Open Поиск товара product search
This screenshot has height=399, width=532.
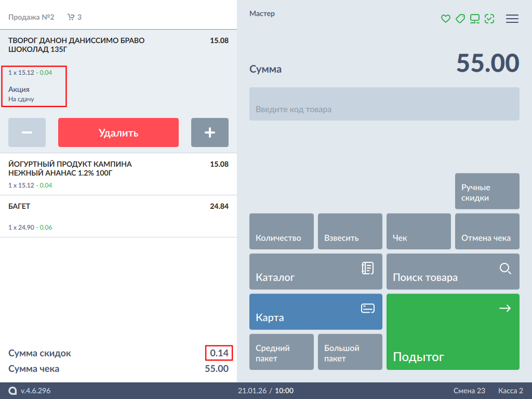pyautogui.click(x=453, y=272)
